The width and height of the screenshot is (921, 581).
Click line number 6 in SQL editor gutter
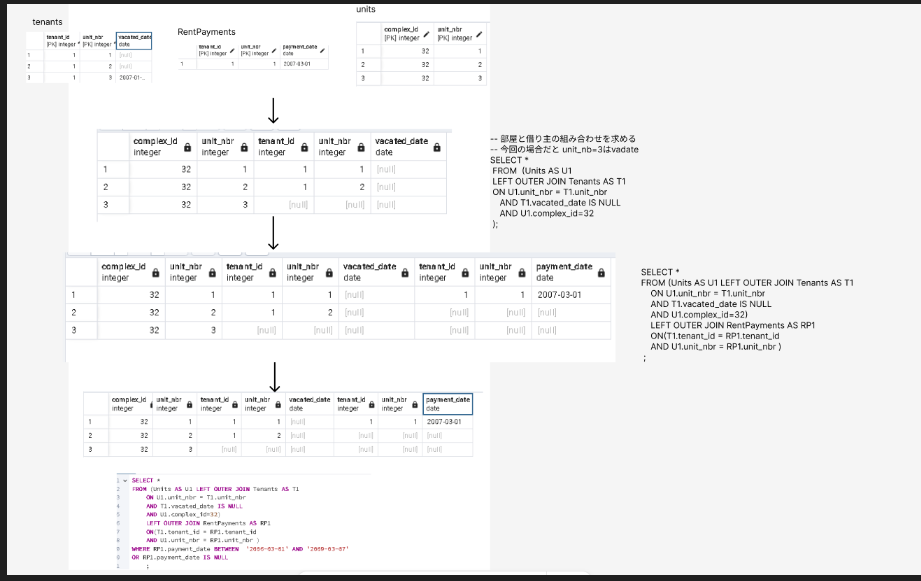pyautogui.click(x=118, y=523)
